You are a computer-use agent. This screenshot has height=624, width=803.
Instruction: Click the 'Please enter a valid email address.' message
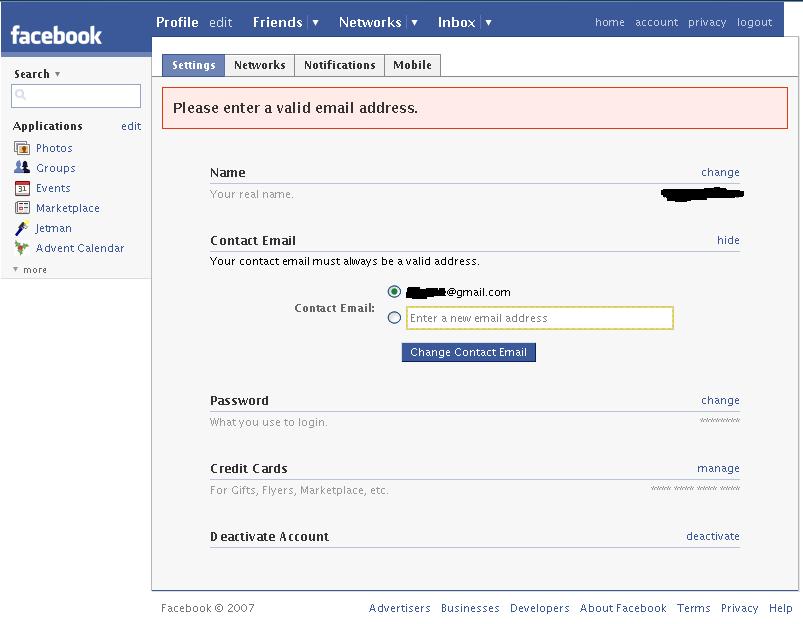tap(295, 108)
